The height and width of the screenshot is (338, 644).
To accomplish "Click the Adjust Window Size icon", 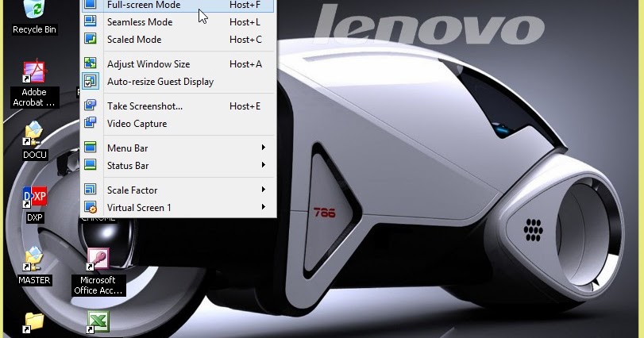I will pyautogui.click(x=90, y=63).
